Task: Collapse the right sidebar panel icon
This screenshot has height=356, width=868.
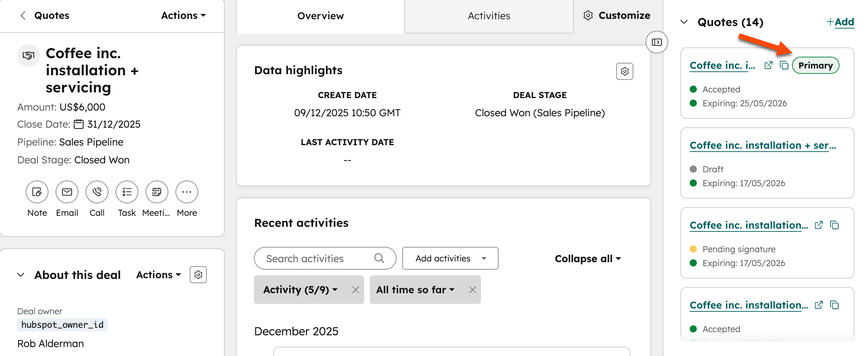Action: pyautogui.click(x=657, y=42)
